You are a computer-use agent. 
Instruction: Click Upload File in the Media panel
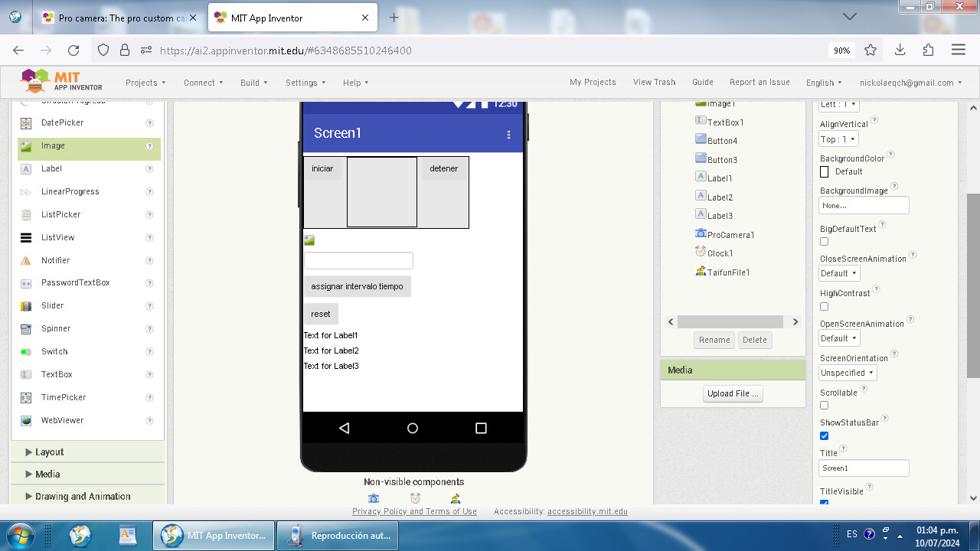coord(732,393)
